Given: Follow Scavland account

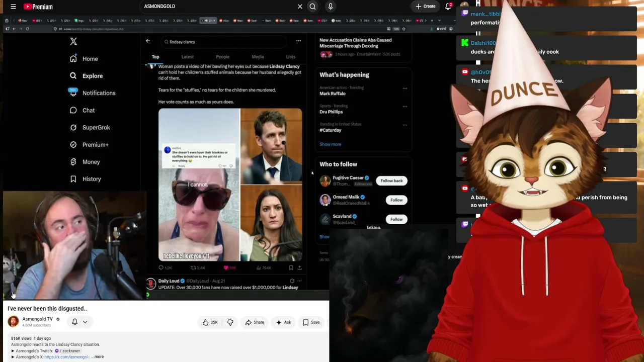Looking at the screenshot, I should (x=396, y=219).
